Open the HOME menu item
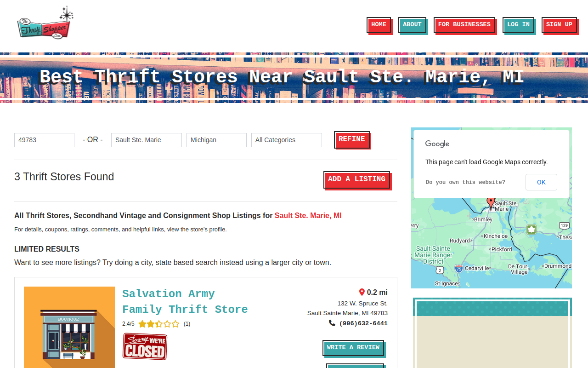This screenshot has width=588, height=368. (379, 25)
